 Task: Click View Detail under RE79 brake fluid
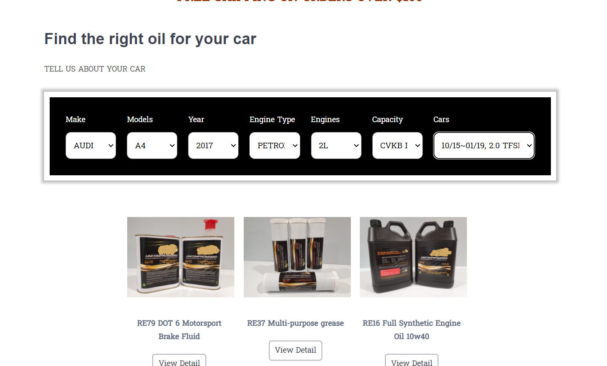(x=179, y=361)
